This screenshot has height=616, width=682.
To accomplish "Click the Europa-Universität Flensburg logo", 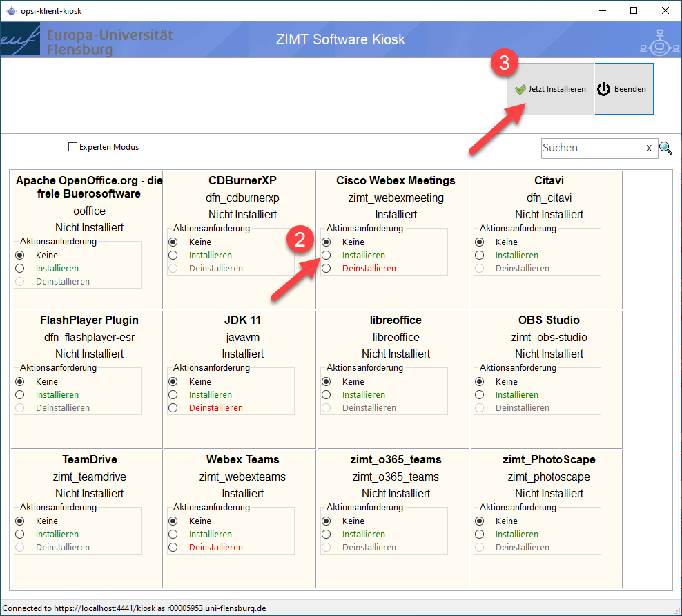I will (86, 41).
